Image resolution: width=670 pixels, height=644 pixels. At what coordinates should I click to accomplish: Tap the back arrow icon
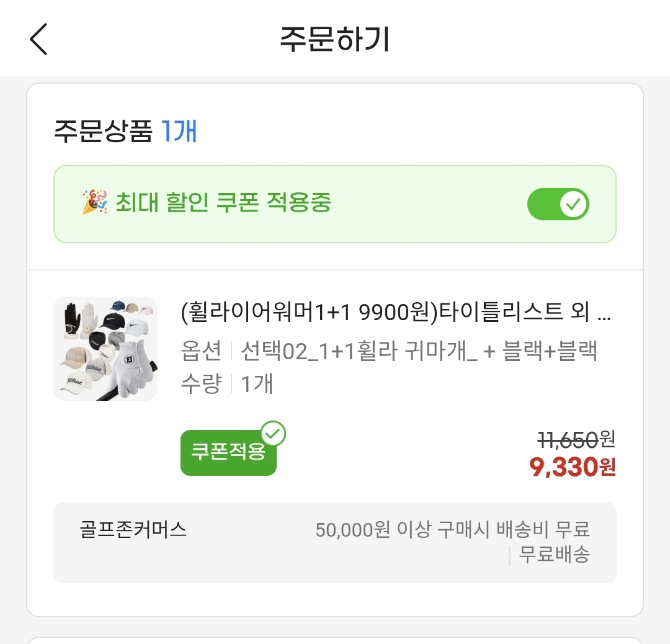click(38, 39)
